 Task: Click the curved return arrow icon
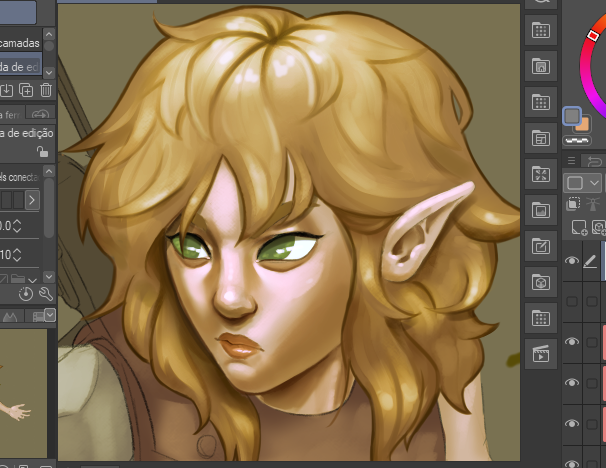click(x=594, y=161)
